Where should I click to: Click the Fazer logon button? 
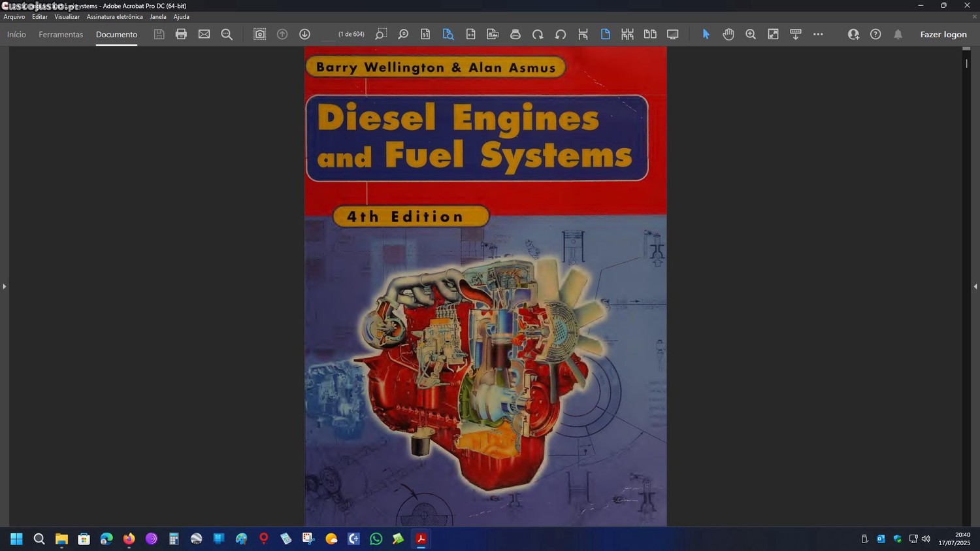click(943, 35)
